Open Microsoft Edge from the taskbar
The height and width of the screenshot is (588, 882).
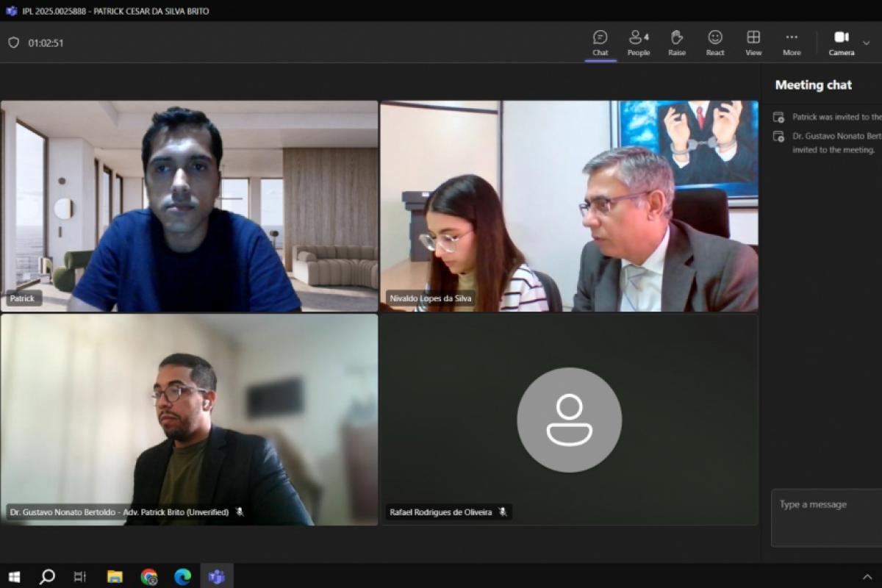182,576
